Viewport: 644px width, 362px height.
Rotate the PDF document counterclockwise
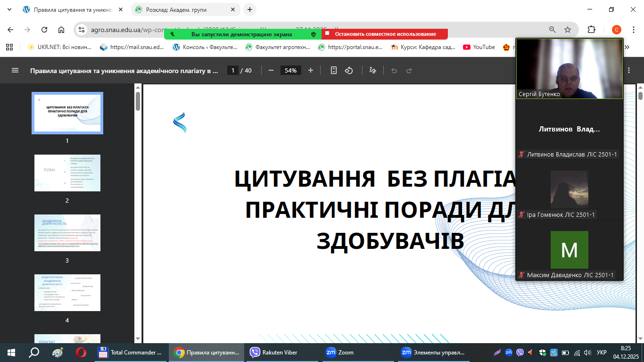tap(349, 71)
